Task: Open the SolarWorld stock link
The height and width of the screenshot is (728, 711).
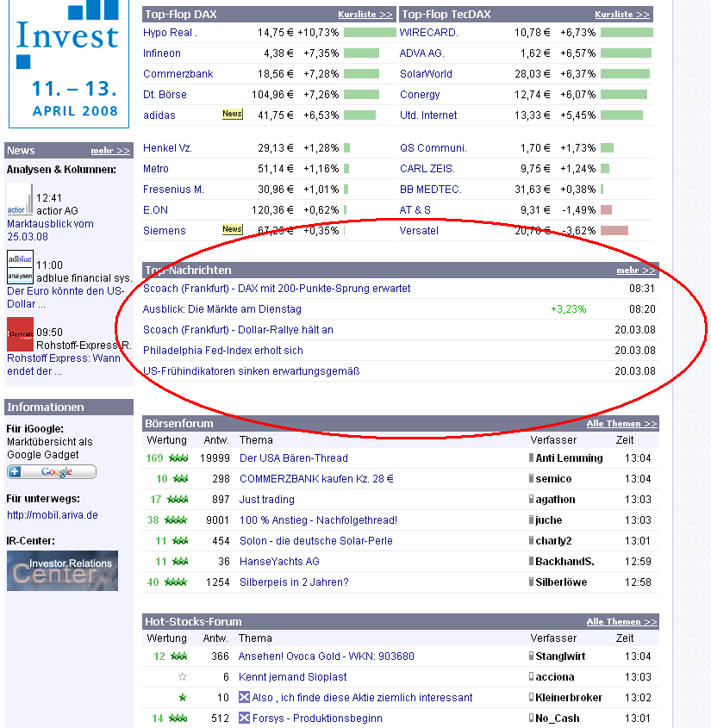Action: pyautogui.click(x=426, y=74)
